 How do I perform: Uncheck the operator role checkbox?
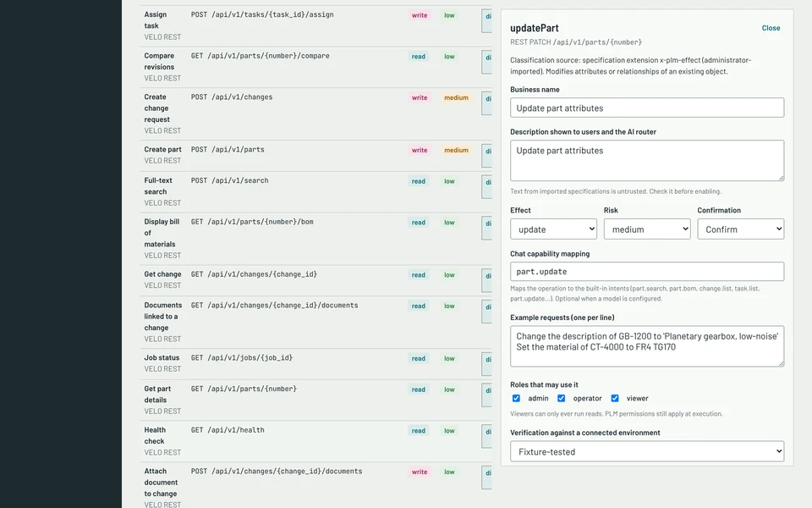[x=561, y=398]
